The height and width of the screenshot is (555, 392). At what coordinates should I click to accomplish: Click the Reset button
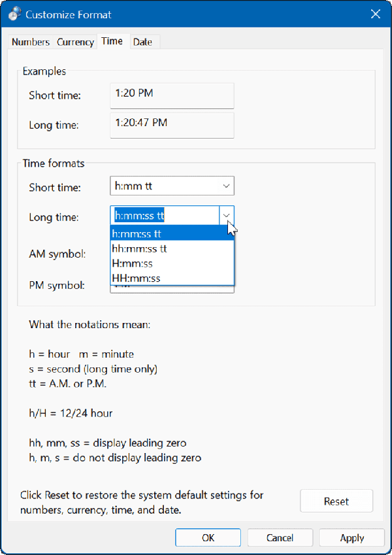pyautogui.click(x=336, y=501)
